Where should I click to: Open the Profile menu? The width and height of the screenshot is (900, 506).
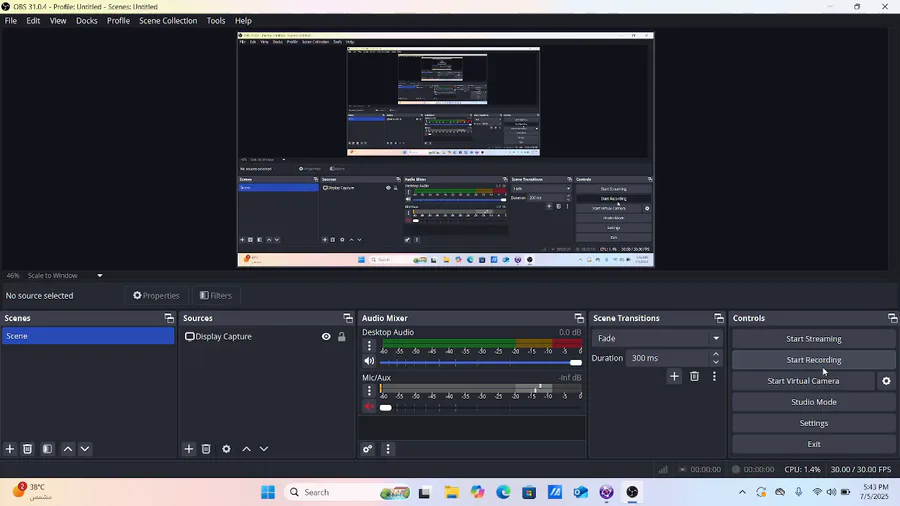pyautogui.click(x=118, y=21)
